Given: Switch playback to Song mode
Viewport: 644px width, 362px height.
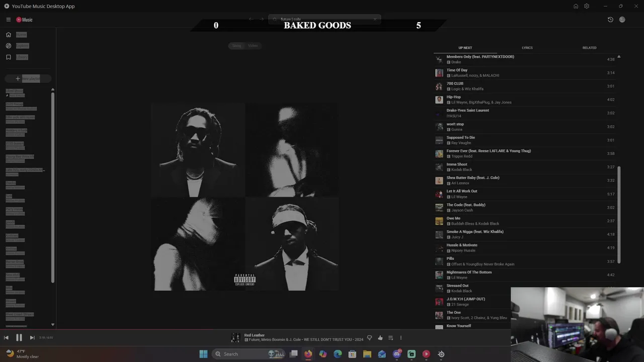Looking at the screenshot, I should pos(236,46).
